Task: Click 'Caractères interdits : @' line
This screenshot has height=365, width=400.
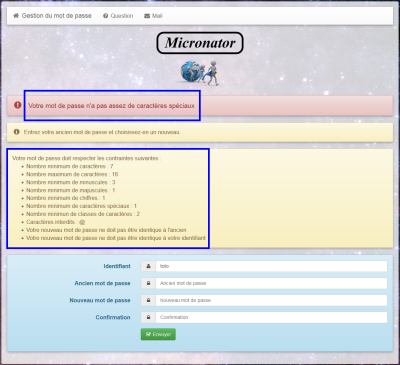Action: pyautogui.click(x=56, y=222)
